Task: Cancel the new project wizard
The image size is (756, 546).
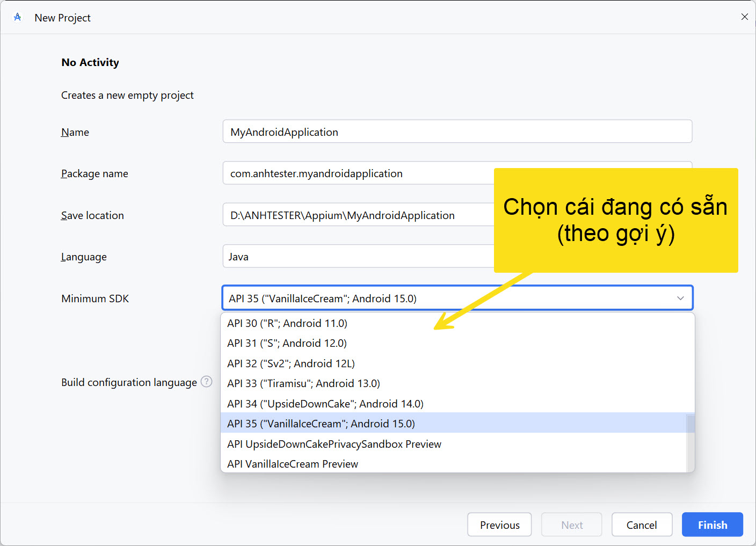Action: (642, 525)
